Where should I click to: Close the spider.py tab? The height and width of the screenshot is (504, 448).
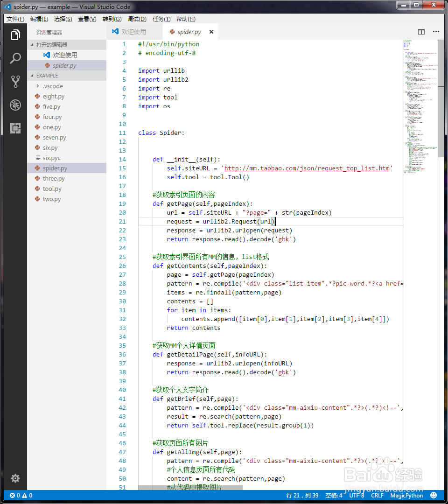point(211,32)
